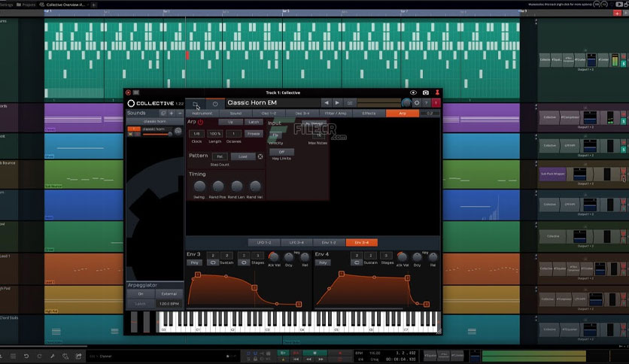Image resolution: width=629 pixels, height=364 pixels.
Task: Switch to the Sound tab
Action: pyautogui.click(x=235, y=114)
